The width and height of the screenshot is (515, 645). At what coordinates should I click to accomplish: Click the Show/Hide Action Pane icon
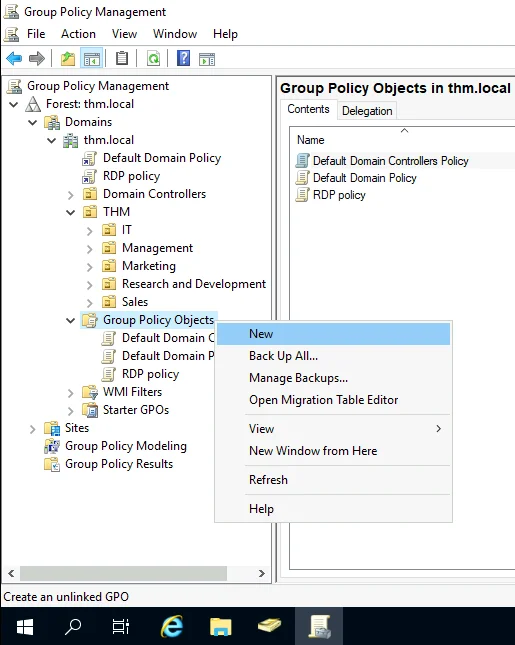207,59
